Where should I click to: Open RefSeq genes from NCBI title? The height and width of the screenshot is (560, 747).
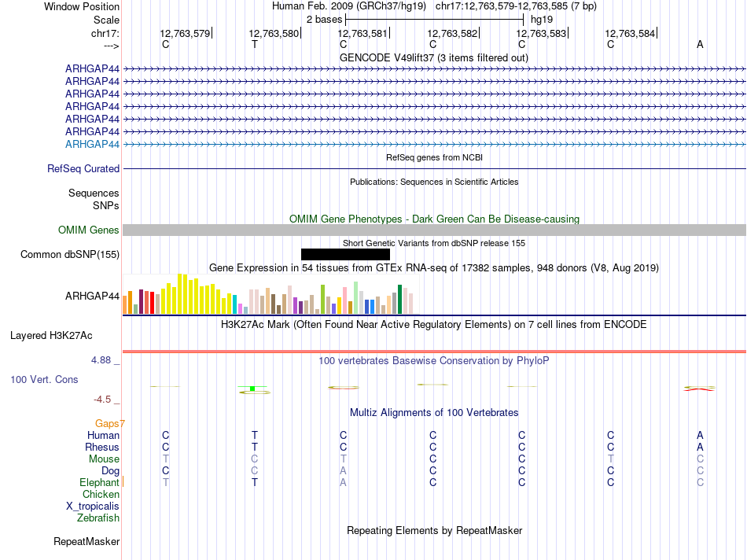(435, 157)
